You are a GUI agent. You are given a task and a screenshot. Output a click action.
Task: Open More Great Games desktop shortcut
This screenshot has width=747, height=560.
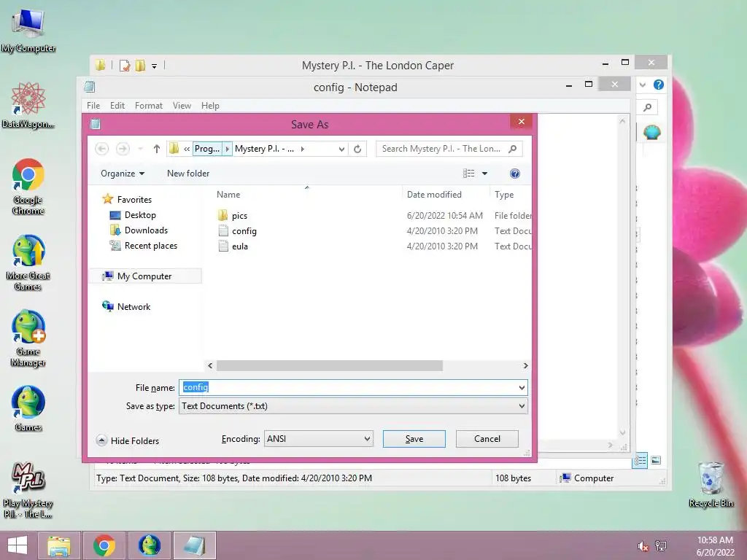[x=28, y=262]
